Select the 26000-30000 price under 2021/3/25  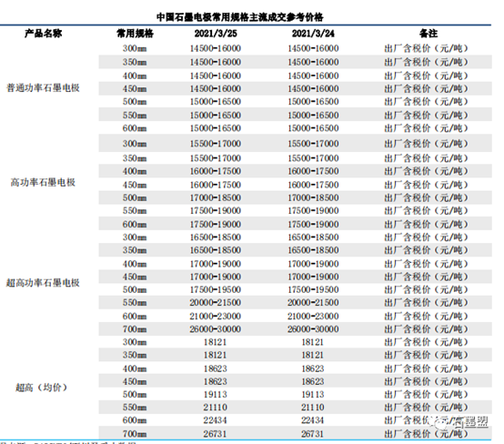click(x=215, y=329)
